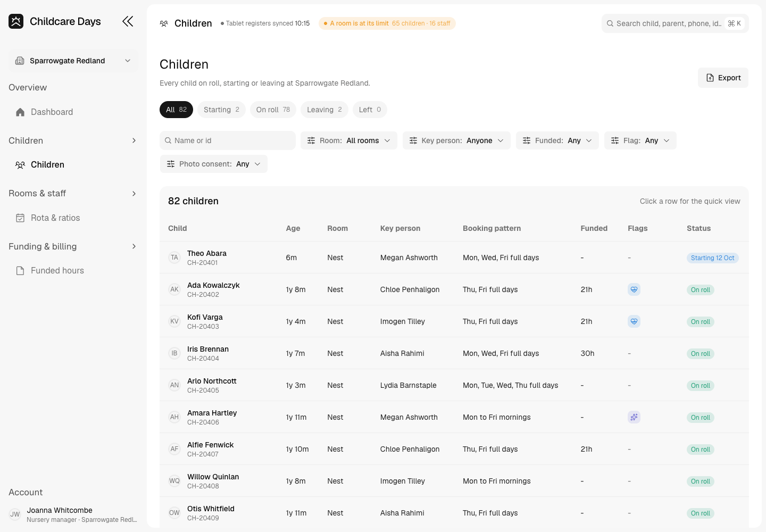Open the Photo consent filter dropdown
Screen dimensions: 766x532
[214, 164]
